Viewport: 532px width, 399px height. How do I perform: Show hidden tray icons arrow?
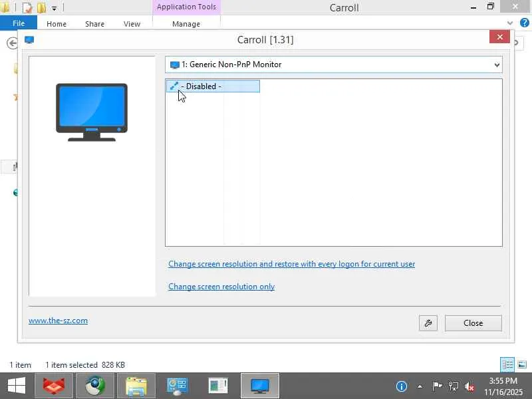point(420,386)
